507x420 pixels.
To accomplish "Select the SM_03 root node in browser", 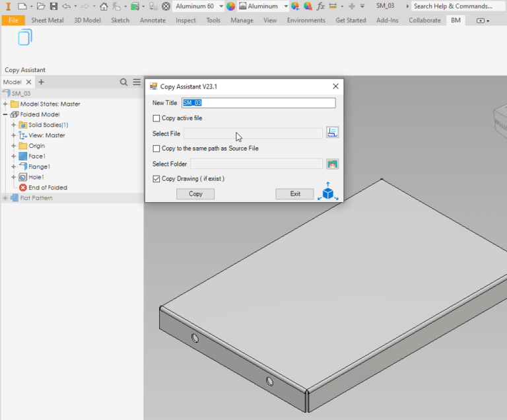I will coord(21,94).
